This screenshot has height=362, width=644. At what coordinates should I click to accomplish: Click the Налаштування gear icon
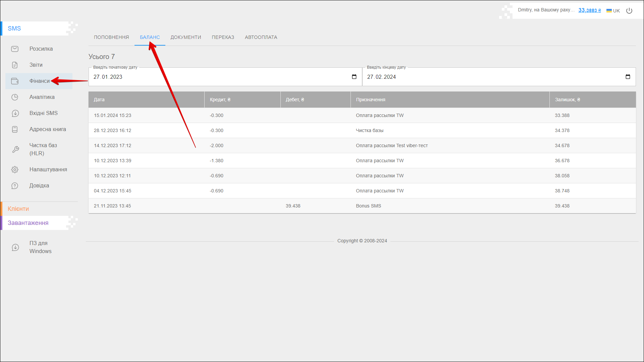point(15,170)
